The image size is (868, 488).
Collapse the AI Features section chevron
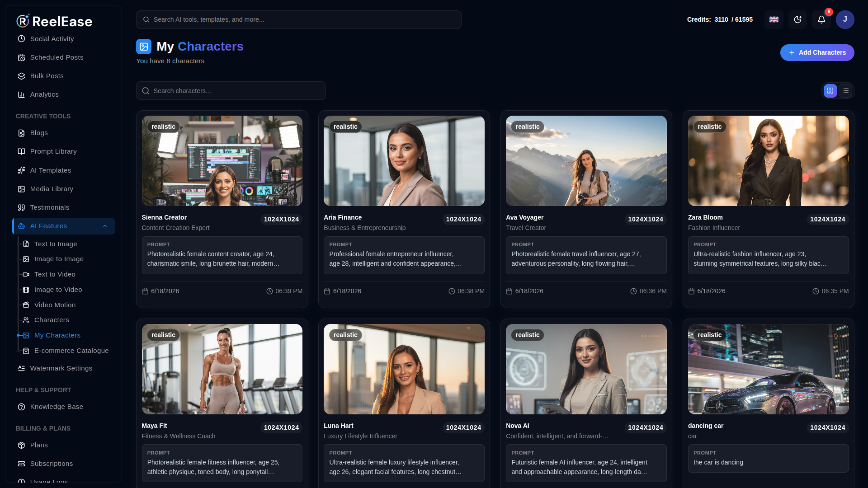[105, 226]
